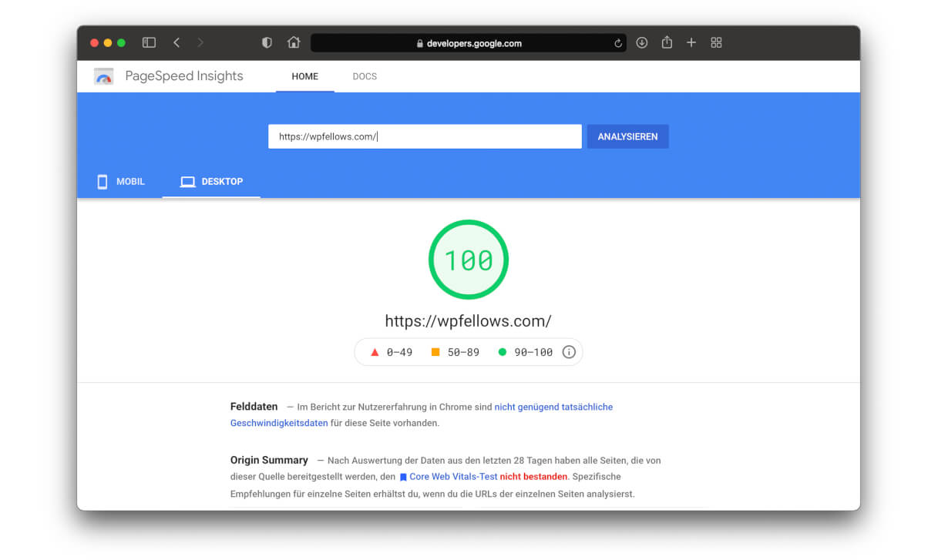
Task: Select the MOBIL results tab
Action: 120,182
